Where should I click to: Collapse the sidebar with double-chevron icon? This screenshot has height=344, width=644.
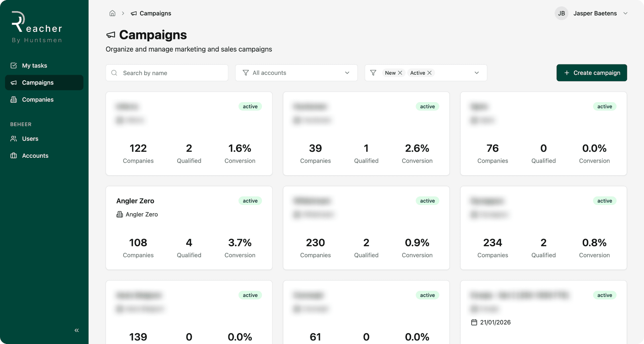click(x=76, y=330)
